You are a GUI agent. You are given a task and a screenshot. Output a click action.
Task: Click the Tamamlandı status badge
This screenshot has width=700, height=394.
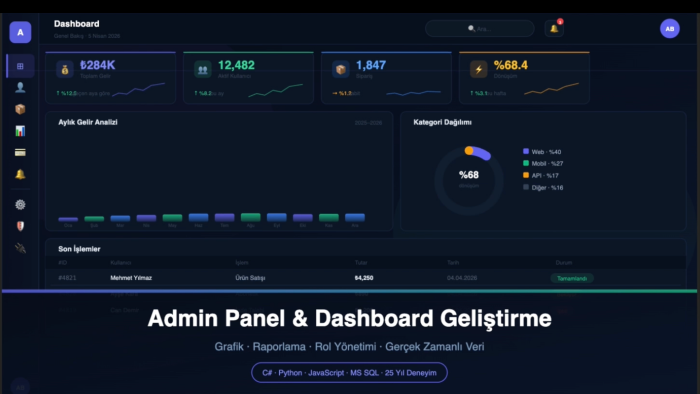(x=572, y=278)
